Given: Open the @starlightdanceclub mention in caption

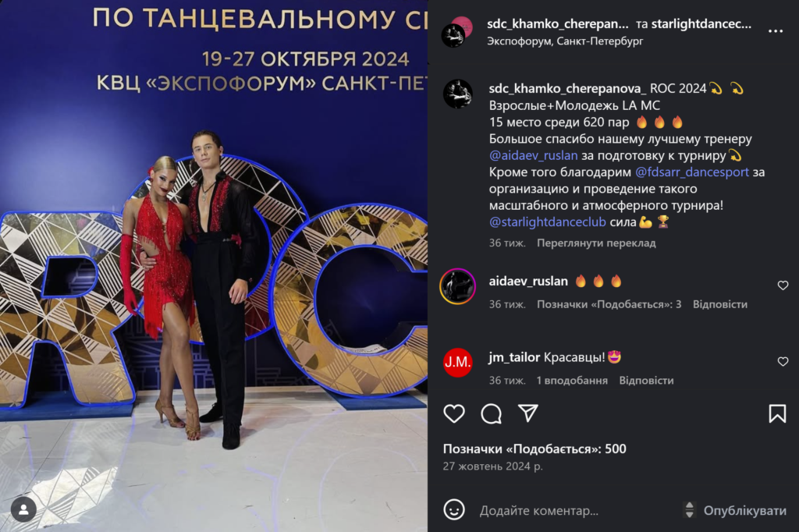Looking at the screenshot, I should (x=547, y=222).
